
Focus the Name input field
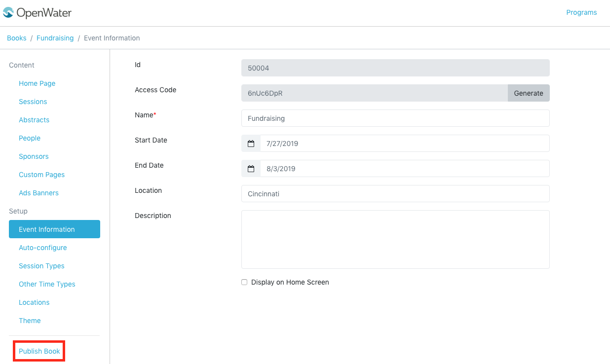point(395,118)
